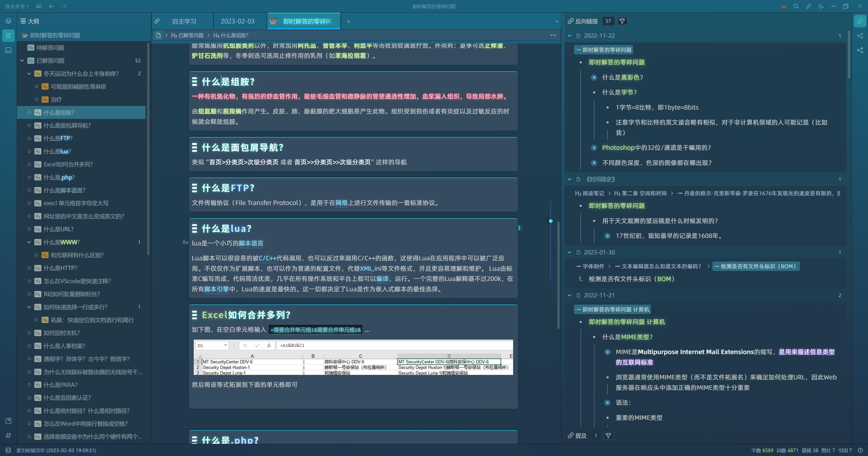Switch to the 2023-02-03 daily note tab
Screen dimensions: 868x456
(238, 21)
